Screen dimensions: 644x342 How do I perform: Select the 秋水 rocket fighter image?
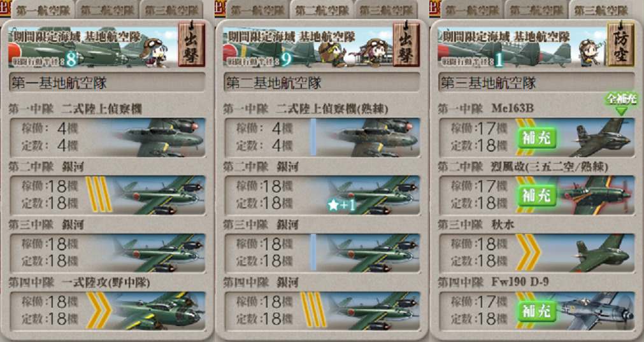click(x=602, y=253)
